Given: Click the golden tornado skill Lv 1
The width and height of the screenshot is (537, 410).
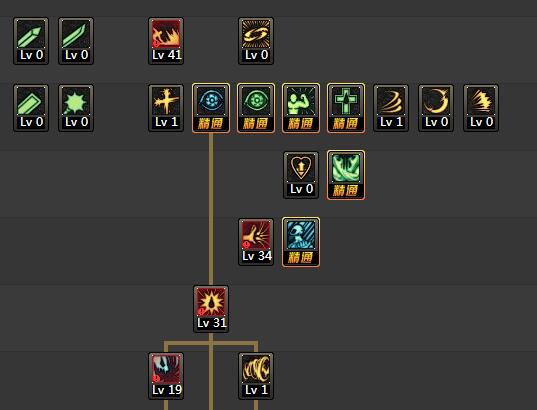Looking at the screenshot, I should 256,376.
